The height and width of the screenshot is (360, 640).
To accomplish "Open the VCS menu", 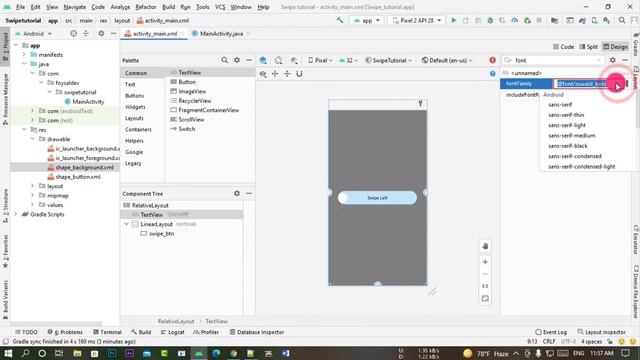I will point(220,7).
